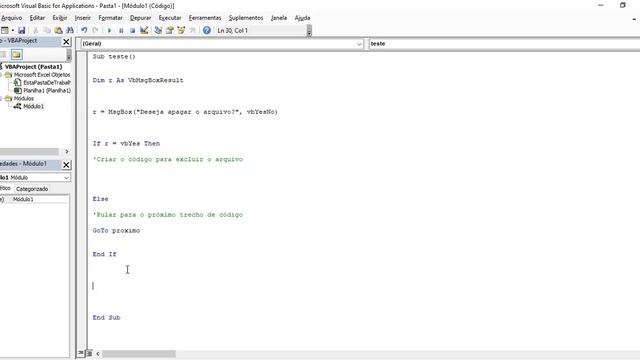
Task: Pause execution with the Break icon
Action: click(121, 31)
